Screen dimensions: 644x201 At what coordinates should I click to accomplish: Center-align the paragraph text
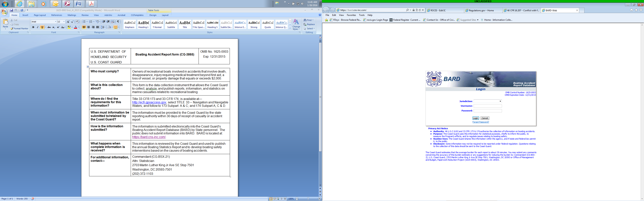89,27
